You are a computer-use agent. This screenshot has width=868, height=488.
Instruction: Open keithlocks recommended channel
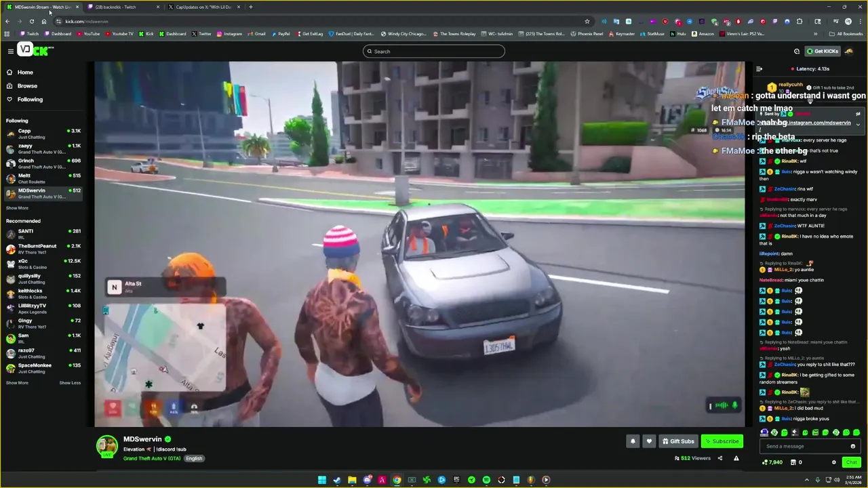pos(43,293)
